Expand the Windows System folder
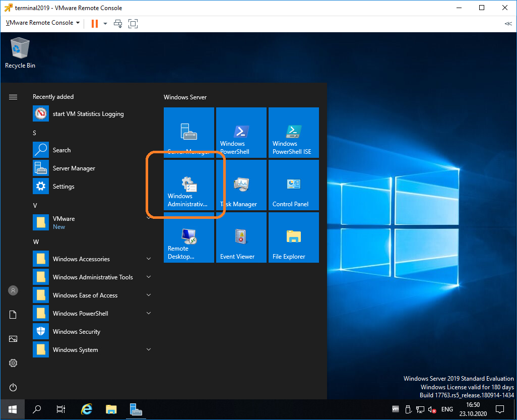 [92, 350]
